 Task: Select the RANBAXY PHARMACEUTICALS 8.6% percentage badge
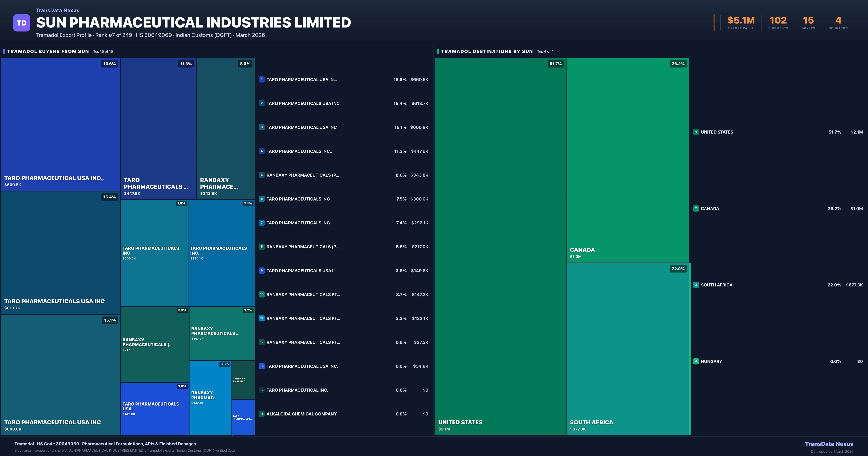(245, 63)
